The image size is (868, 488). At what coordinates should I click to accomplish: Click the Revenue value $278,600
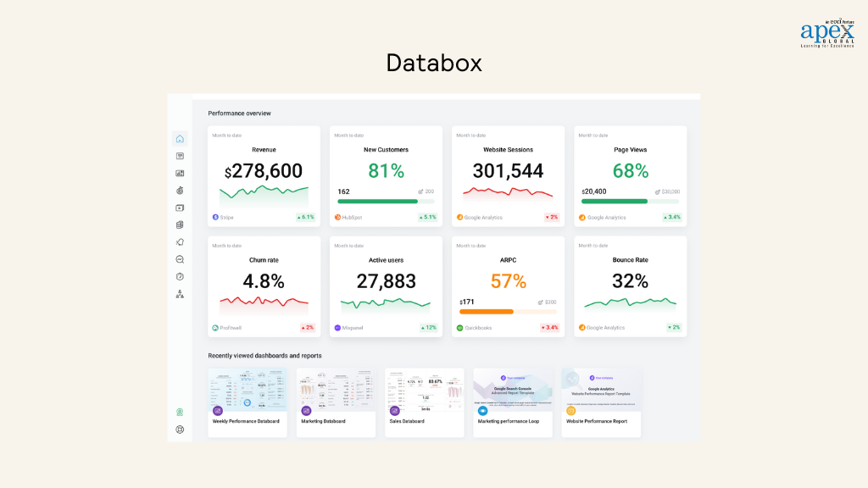264,171
